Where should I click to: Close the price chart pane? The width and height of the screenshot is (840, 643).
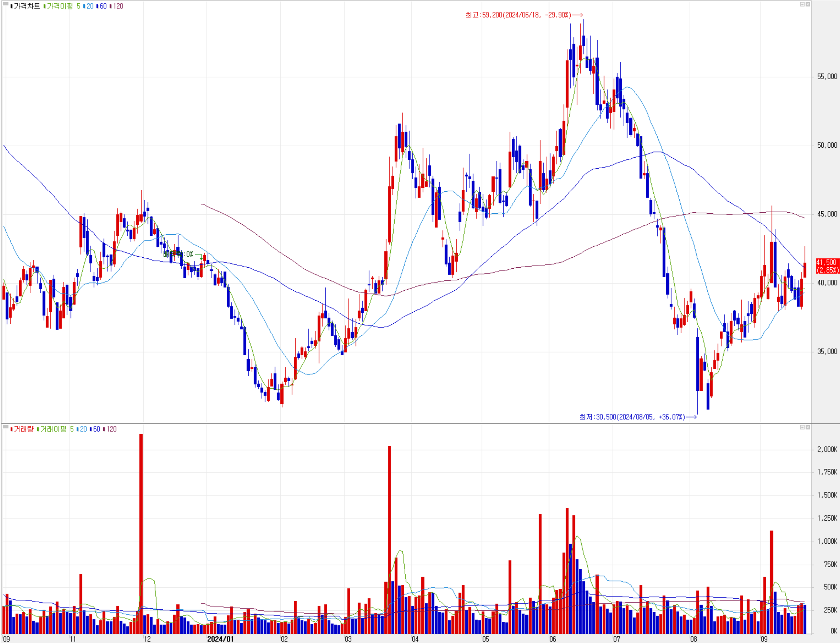click(807, 4)
